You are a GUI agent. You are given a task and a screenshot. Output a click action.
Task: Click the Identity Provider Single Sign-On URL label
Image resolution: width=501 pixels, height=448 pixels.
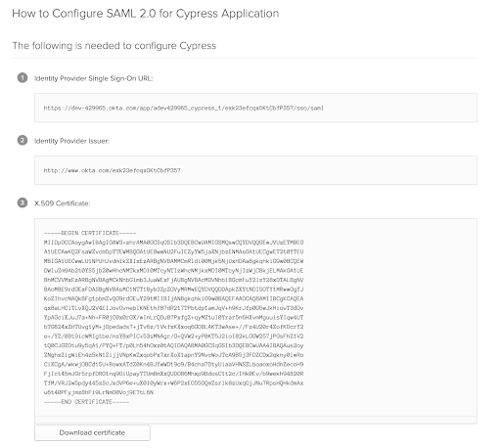[94, 78]
